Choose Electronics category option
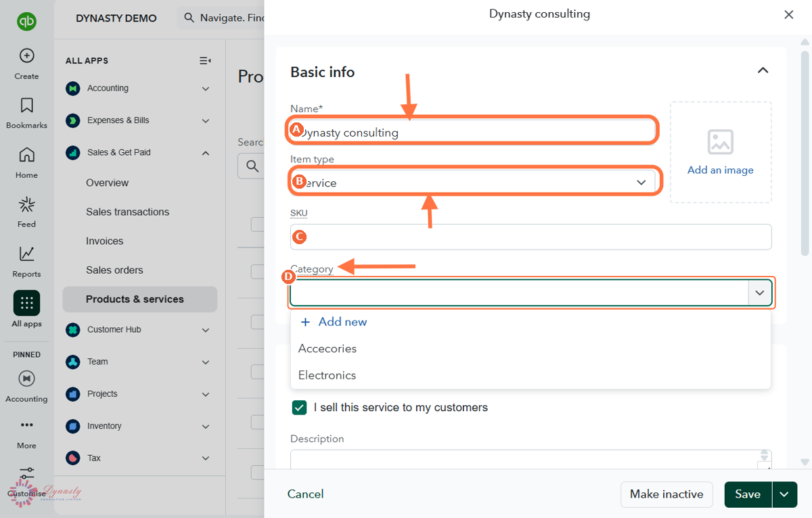Screen dimensions: 812x518 [x=531, y=375]
